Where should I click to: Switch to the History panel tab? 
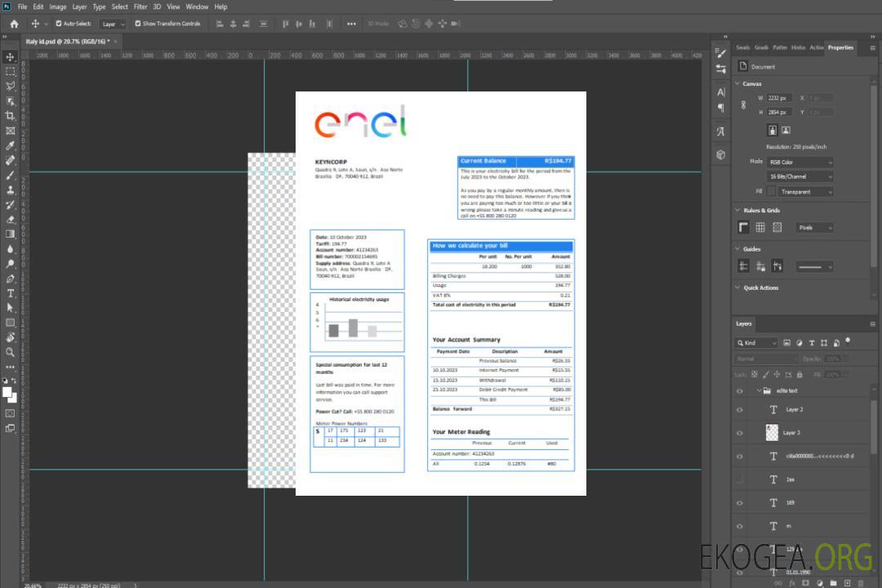pyautogui.click(x=798, y=47)
